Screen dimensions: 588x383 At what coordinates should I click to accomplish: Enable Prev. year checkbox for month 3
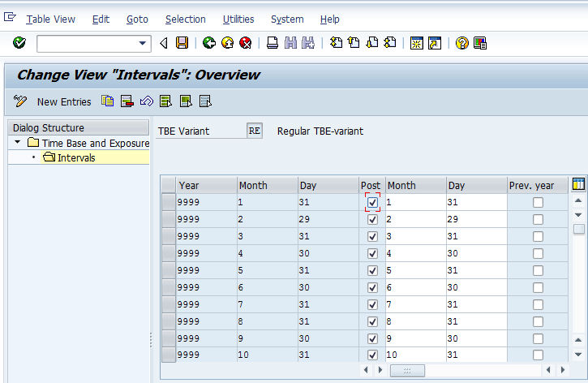click(x=538, y=236)
